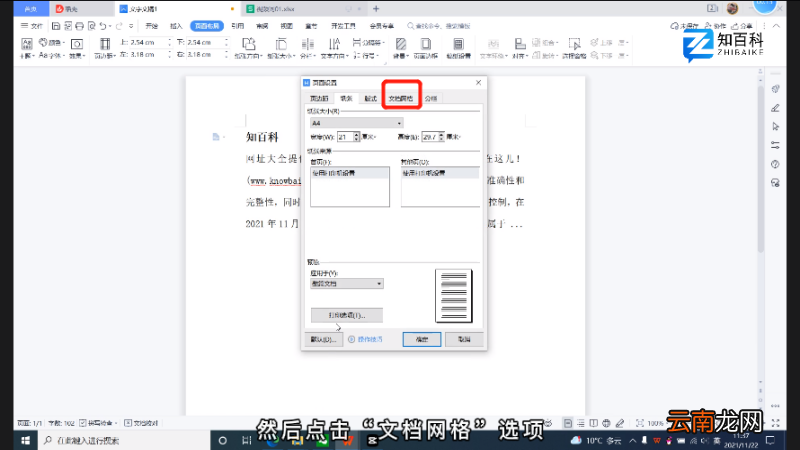Open the 分栏 columns icon
The image size is (800, 450).
[308, 48]
